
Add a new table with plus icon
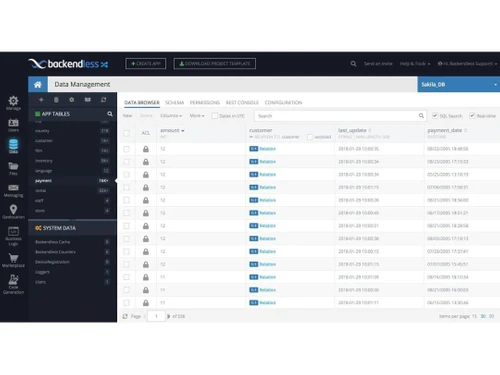41,100
